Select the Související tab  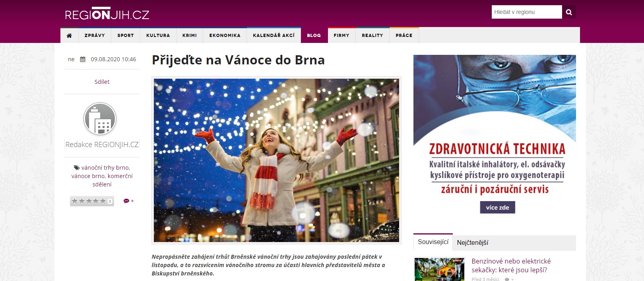[433, 242]
